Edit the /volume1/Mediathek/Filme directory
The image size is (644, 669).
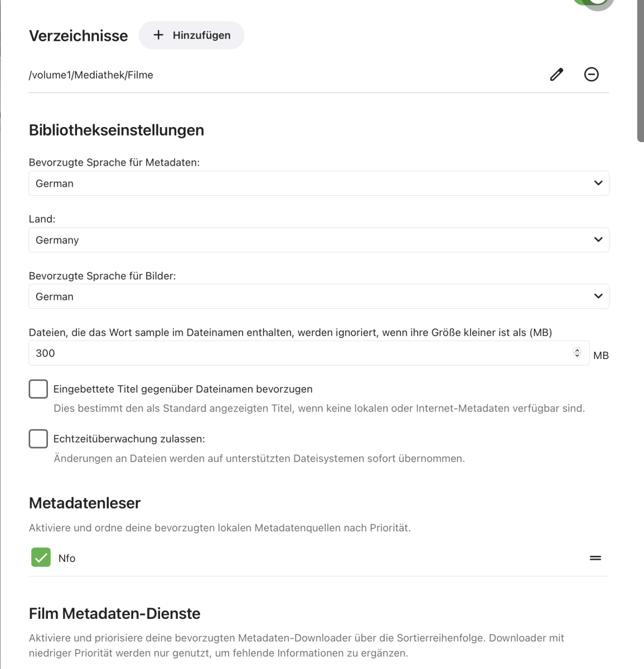click(x=556, y=74)
